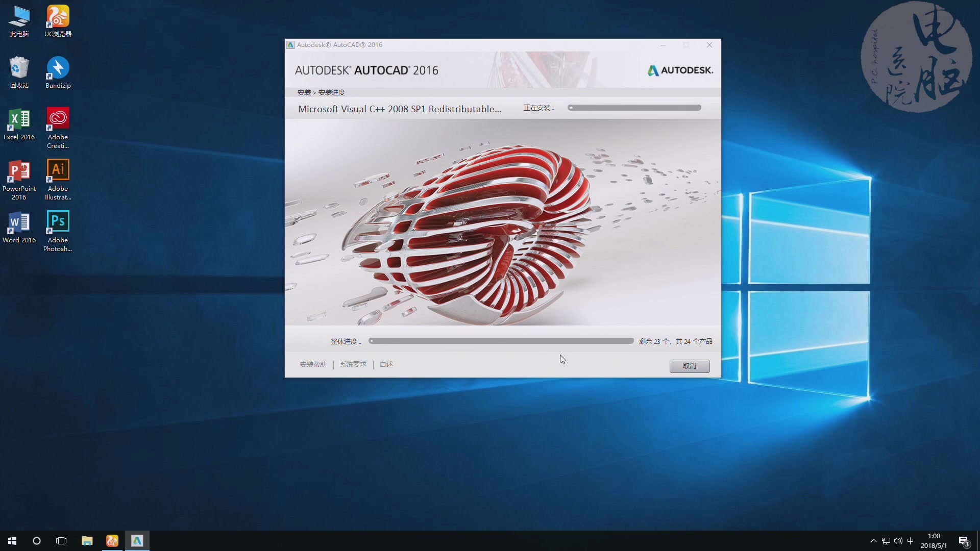Image resolution: width=980 pixels, height=551 pixels.
Task: Open the System Requirements (系统要求) link
Action: 353,364
